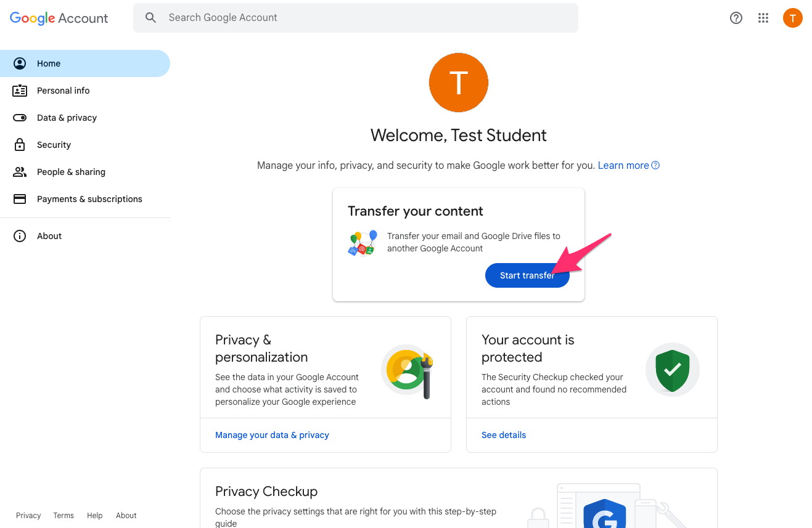This screenshot has width=812, height=528.
Task: Click the Privacy footer link
Action: coord(28,516)
